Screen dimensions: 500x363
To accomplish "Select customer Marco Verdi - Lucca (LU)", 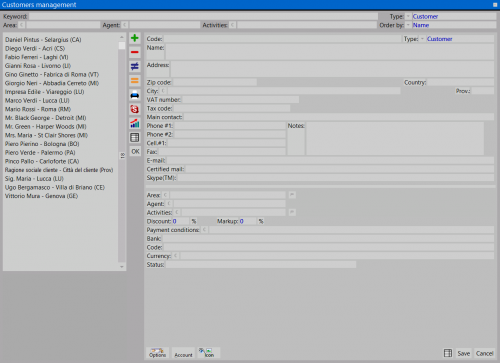I will coord(37,100).
